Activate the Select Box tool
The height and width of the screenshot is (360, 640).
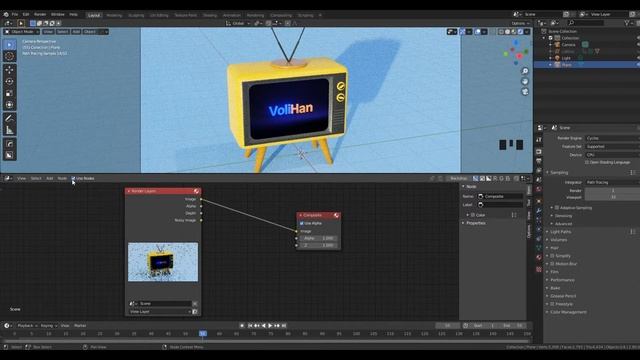(x=9, y=44)
